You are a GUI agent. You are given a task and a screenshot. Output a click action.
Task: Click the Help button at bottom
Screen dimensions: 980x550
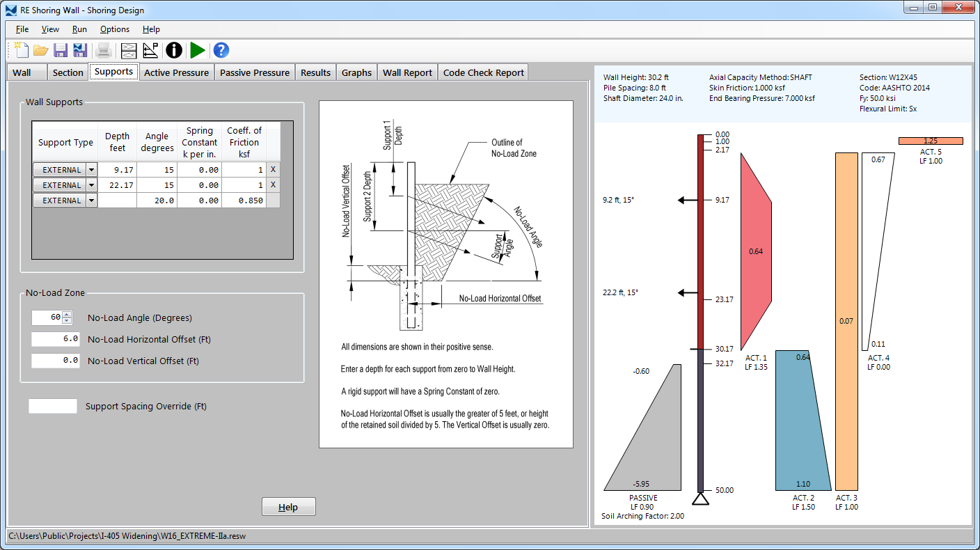(x=288, y=507)
